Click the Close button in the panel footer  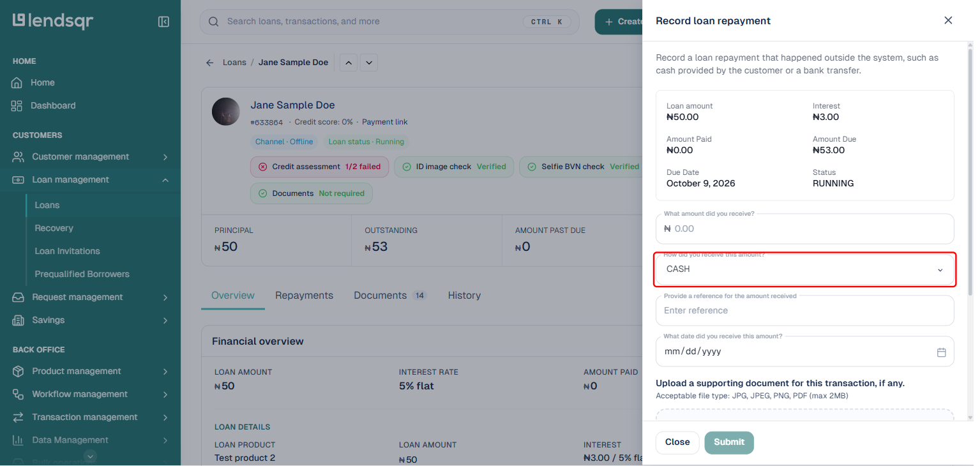[677, 442]
